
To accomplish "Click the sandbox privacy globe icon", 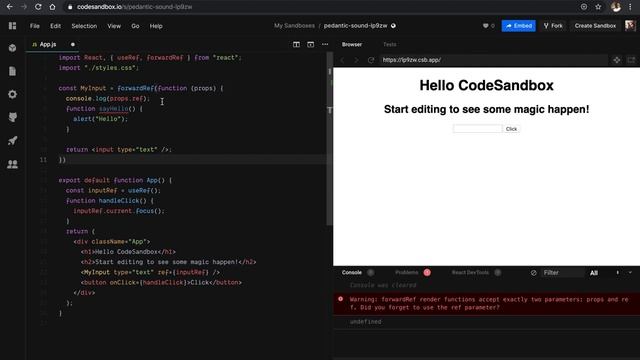I will pos(393,26).
